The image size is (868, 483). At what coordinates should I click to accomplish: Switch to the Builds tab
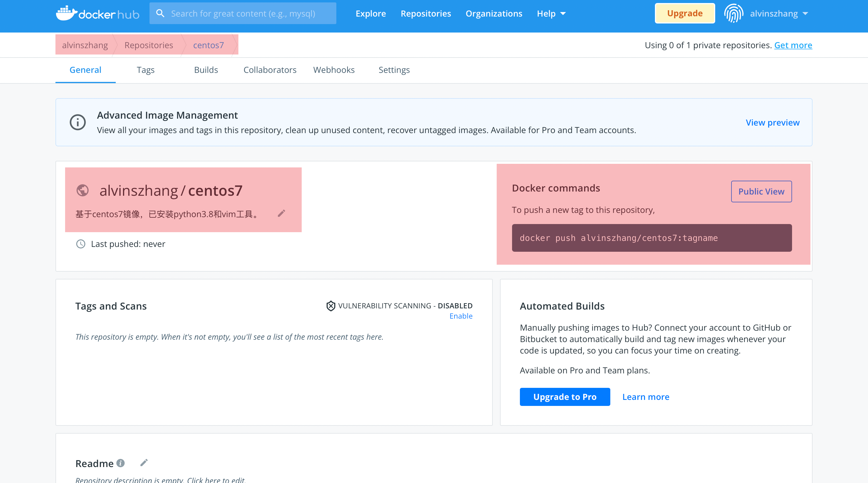point(206,70)
